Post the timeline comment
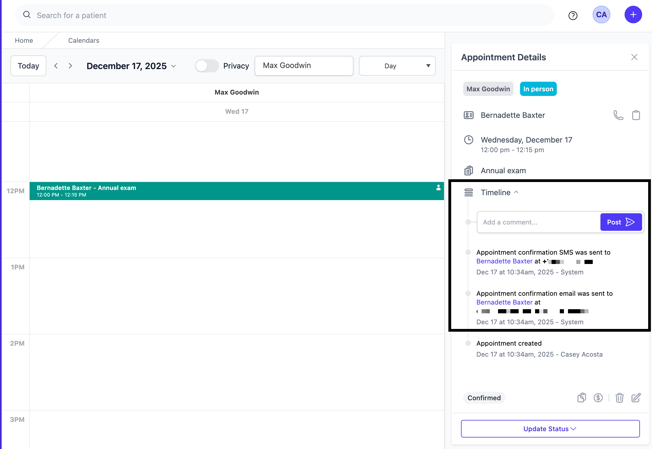 620,222
